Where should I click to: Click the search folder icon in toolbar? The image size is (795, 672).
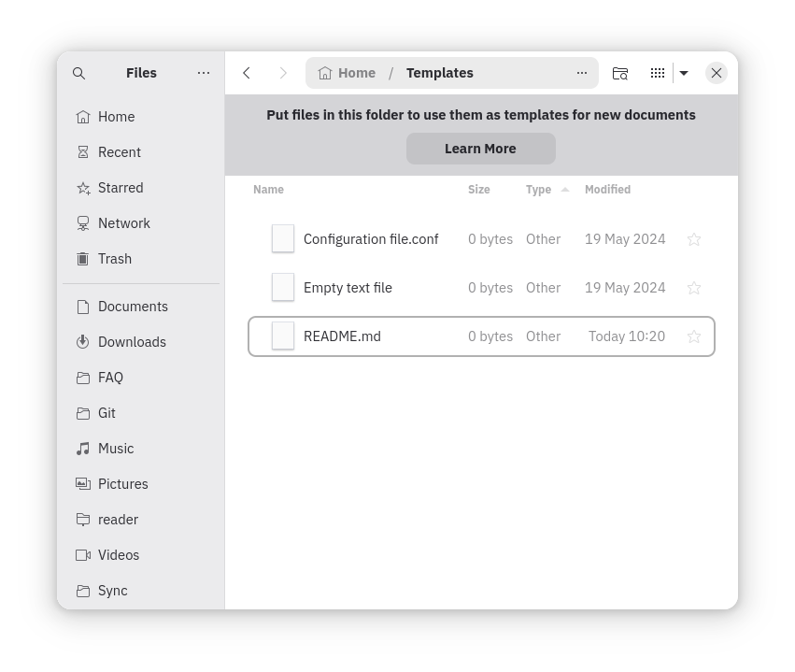tap(619, 73)
